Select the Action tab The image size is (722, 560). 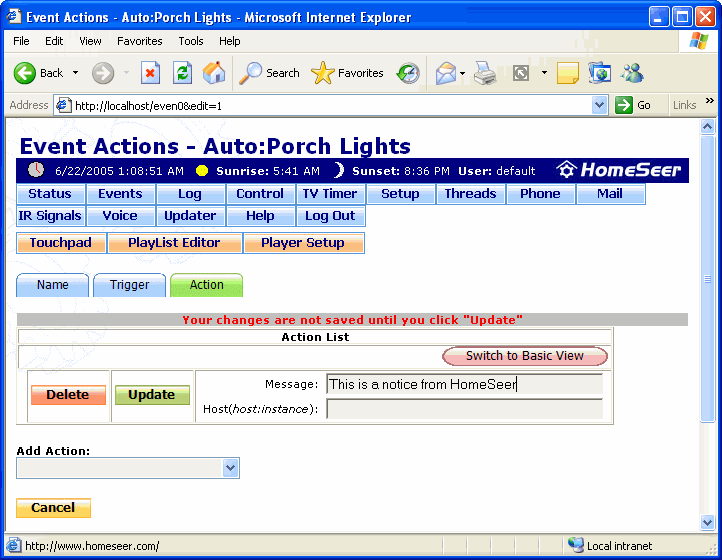tap(207, 285)
